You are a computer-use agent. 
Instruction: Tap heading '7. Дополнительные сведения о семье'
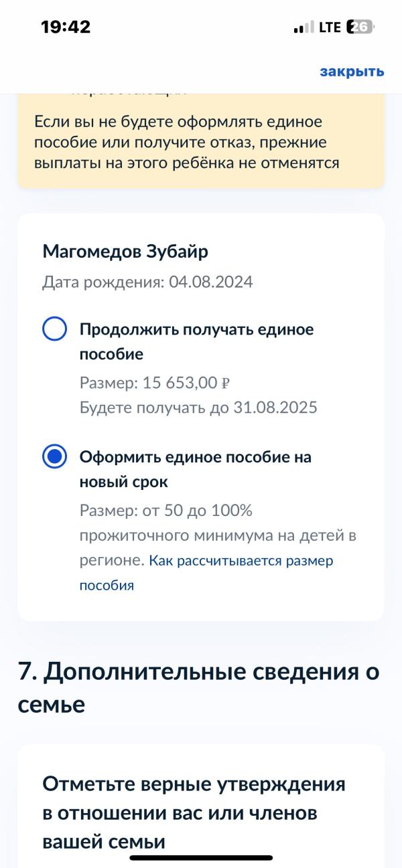pos(198,688)
